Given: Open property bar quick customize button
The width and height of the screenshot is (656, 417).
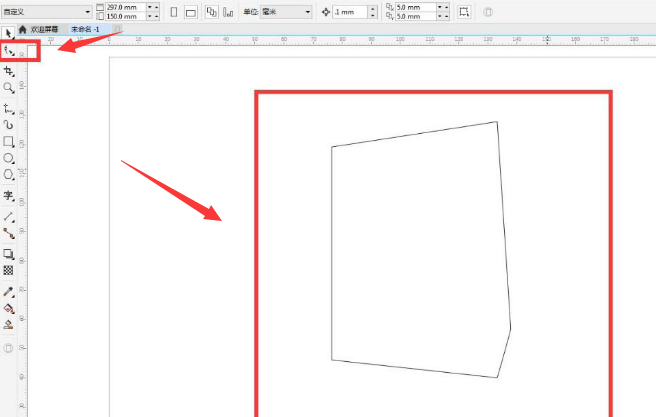Looking at the screenshot, I should [488, 12].
